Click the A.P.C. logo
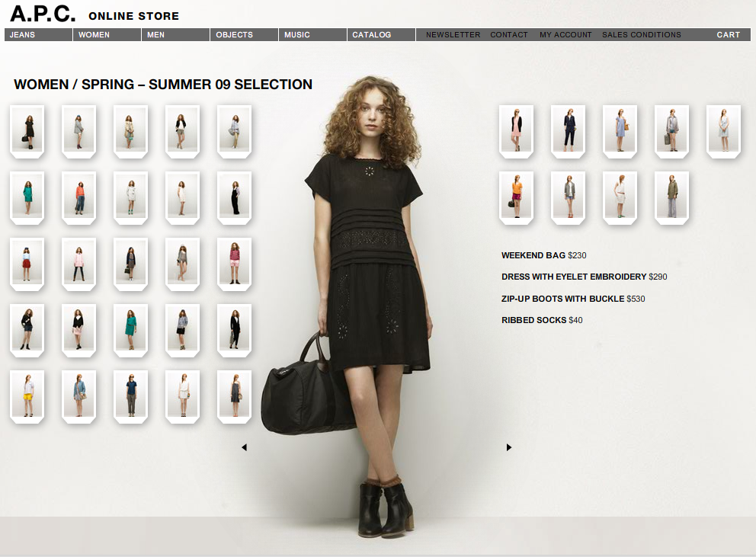Screen dimensions: 756x557 pos(43,14)
